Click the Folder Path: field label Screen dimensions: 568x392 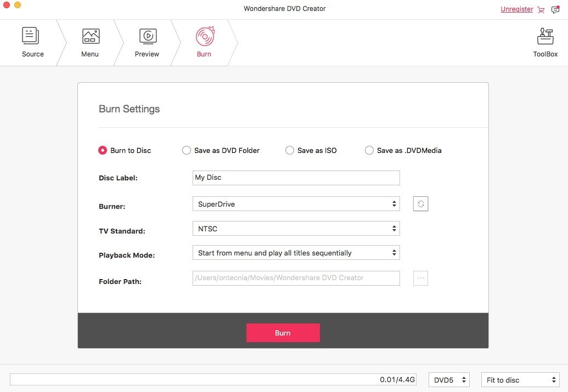120,282
